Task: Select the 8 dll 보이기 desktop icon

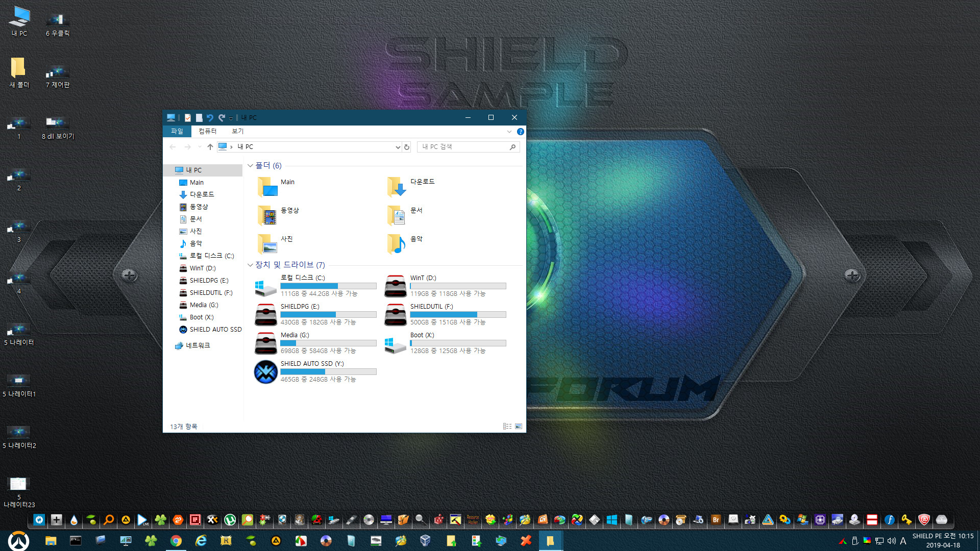Action: pos(58,128)
